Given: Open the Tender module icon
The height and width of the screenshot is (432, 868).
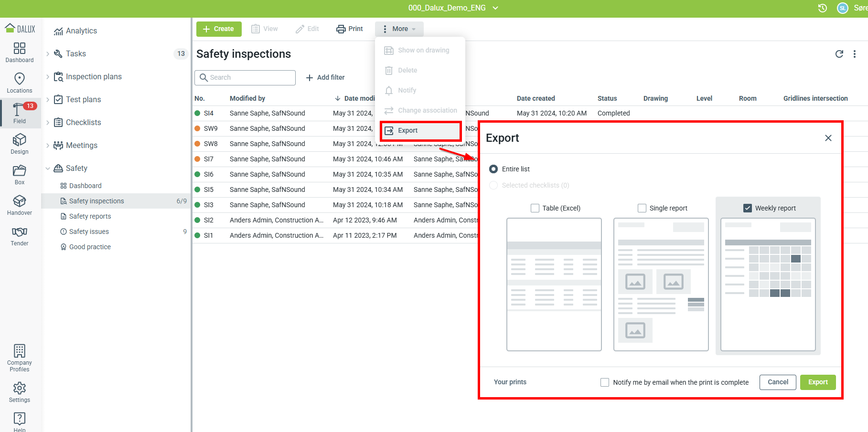Looking at the screenshot, I should [19, 235].
